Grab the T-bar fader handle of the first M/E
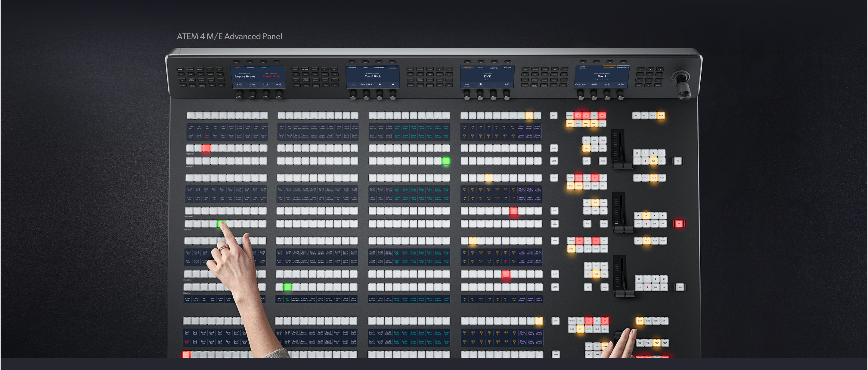Viewport: 868px width, 370px height. (x=622, y=166)
